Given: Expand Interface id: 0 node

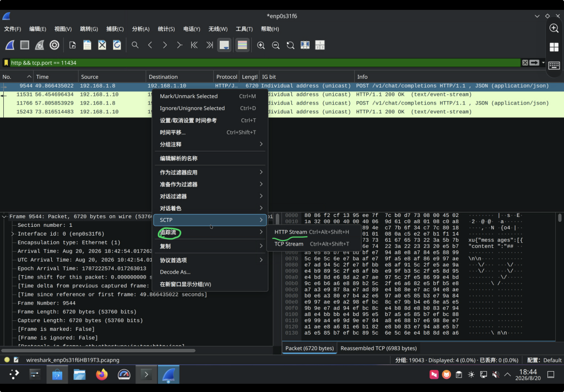Looking at the screenshot, I should 13,234.
